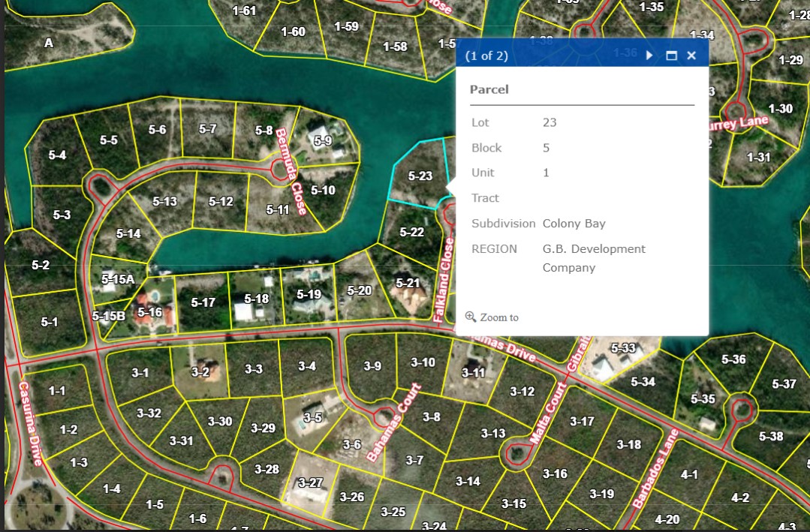
Task: Select parcel 5-12 on the map
Action: (221, 201)
